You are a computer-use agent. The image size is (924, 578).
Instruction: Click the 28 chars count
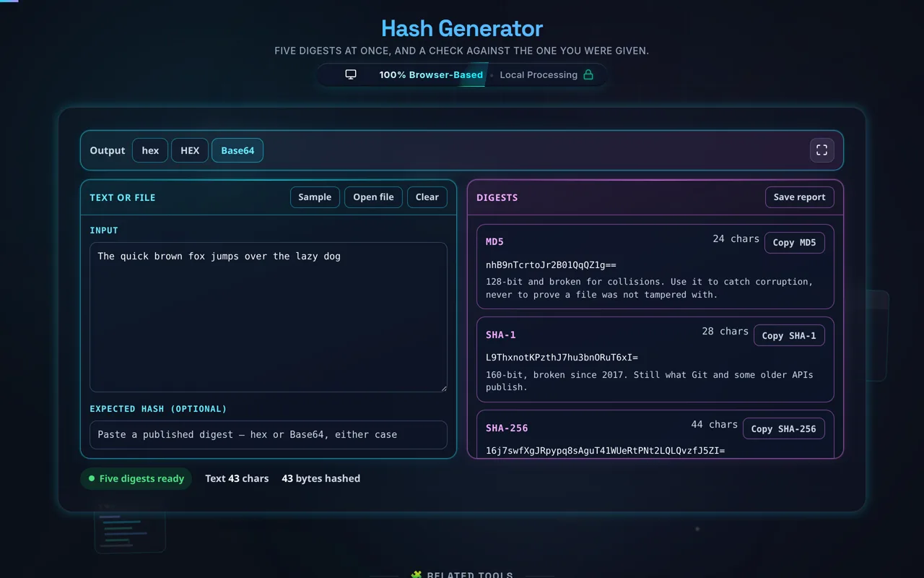tap(725, 331)
